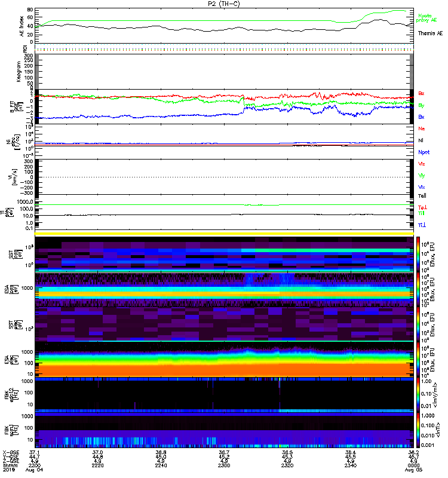The height and width of the screenshot is (478, 448).
Task: Click the <|mV/m|> color bar
Action: (418, 395)
